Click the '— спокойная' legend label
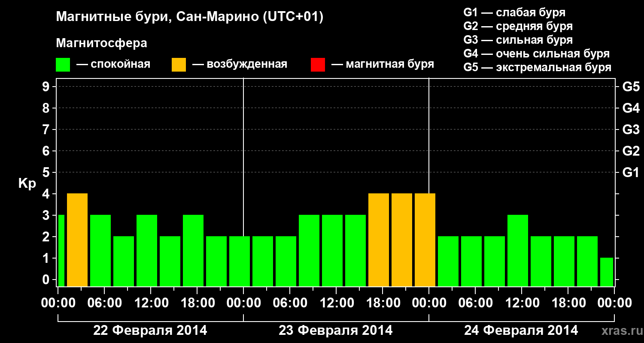Image resolution: width=644 pixels, height=343 pixels. click(113, 65)
